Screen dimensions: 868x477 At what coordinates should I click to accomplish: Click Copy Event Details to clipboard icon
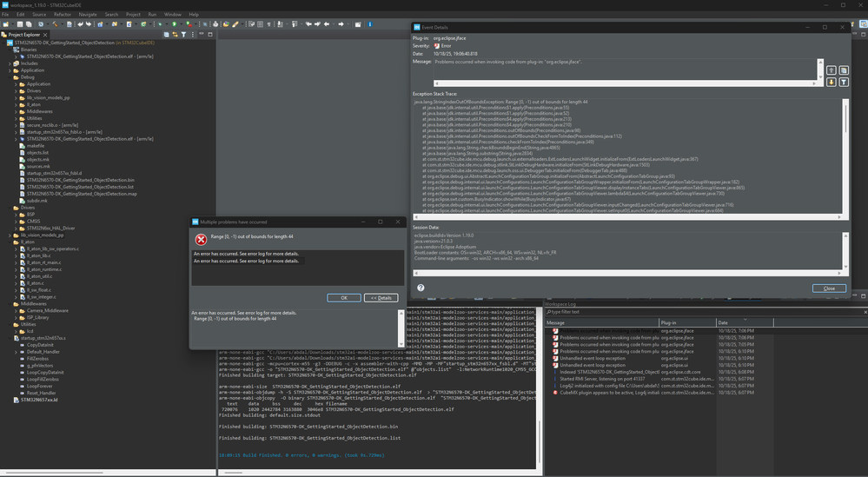pos(843,70)
